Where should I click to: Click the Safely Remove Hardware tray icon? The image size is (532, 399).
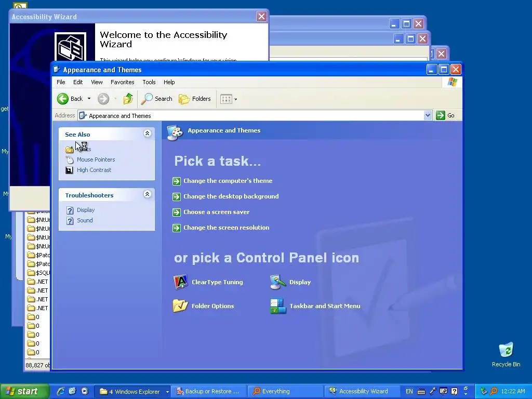tap(484, 391)
